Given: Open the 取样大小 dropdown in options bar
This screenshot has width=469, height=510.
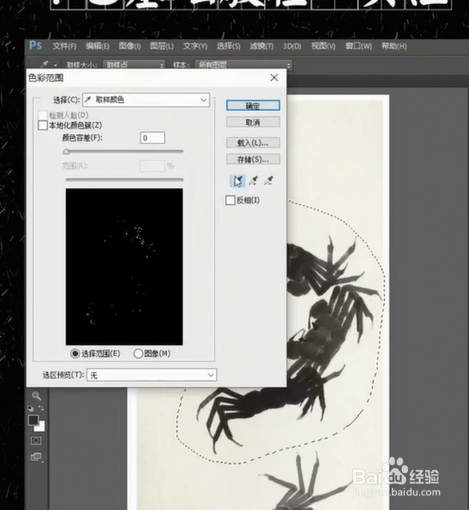Looking at the screenshot, I should point(134,65).
